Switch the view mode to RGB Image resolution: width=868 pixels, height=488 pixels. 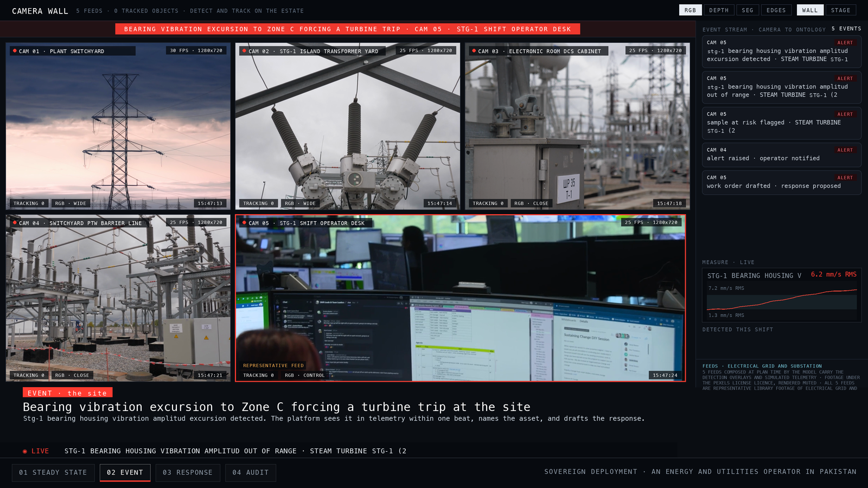(690, 10)
